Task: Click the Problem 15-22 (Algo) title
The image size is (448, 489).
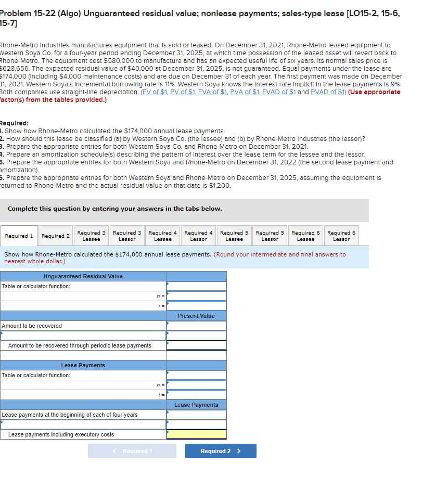Action: point(200,18)
